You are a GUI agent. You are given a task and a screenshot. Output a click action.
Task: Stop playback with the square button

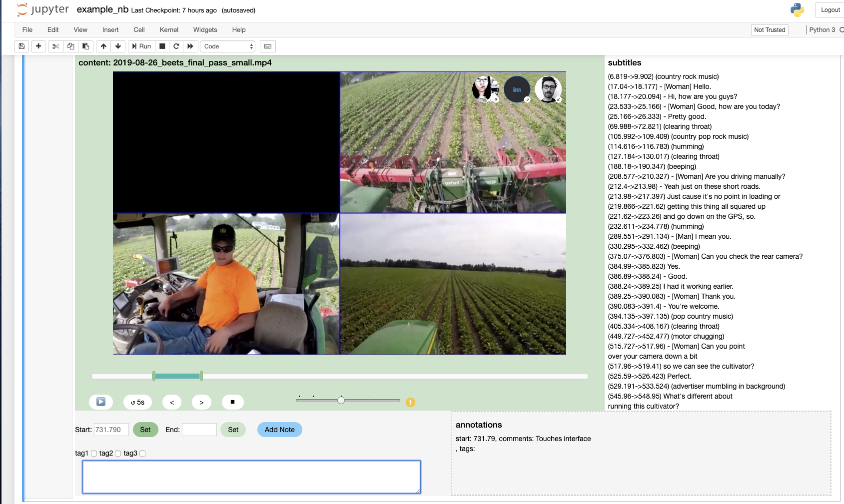[x=232, y=402]
